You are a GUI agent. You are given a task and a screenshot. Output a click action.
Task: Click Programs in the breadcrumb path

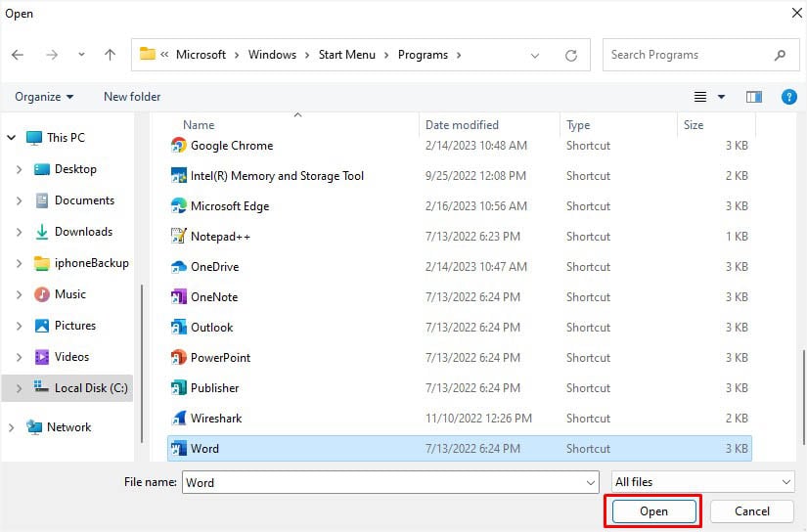(423, 55)
